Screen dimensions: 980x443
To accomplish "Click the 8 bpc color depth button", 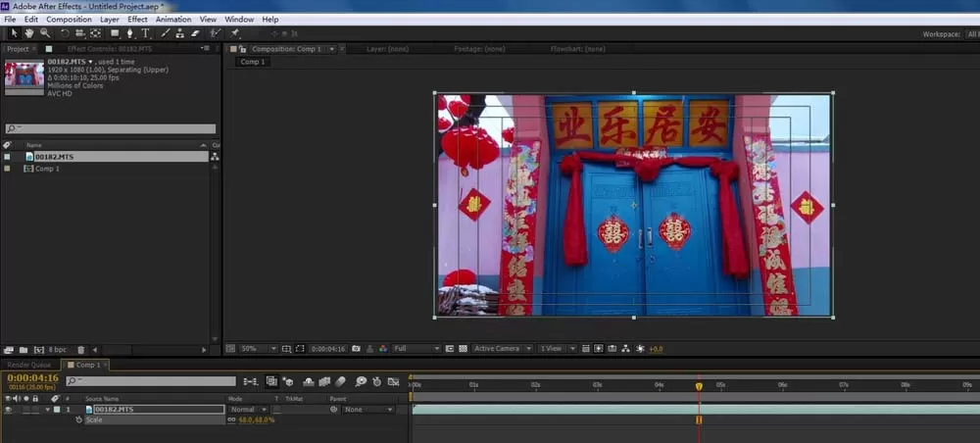I will [x=58, y=350].
